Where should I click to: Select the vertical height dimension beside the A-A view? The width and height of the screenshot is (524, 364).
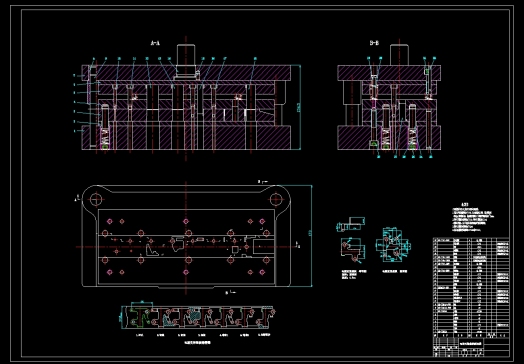299,107
